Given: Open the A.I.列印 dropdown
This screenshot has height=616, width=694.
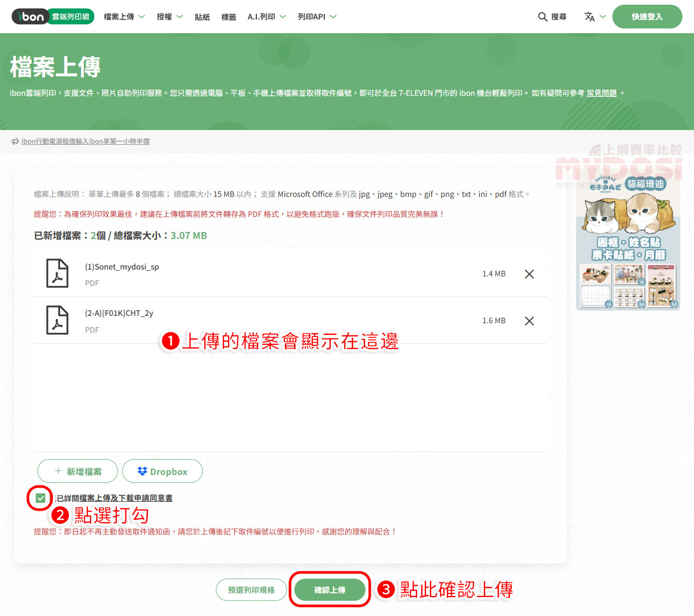Looking at the screenshot, I should [266, 17].
